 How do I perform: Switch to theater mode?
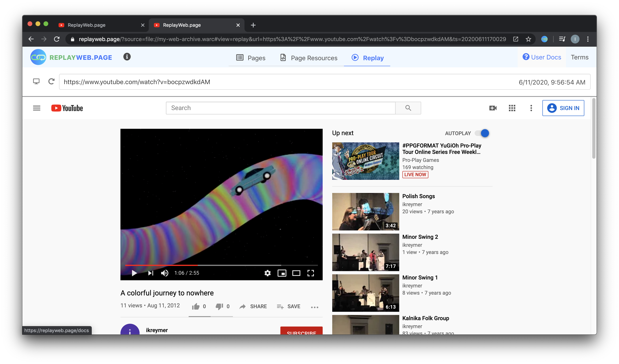(296, 273)
